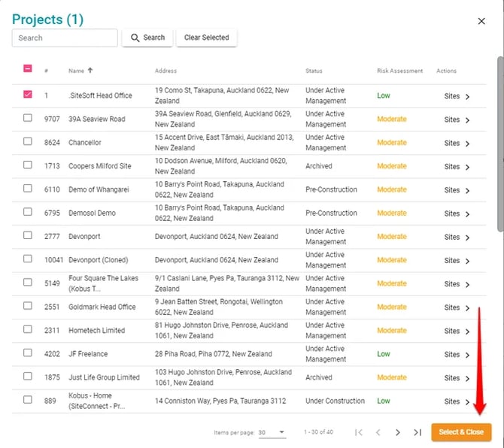Toggle the select-all header checkbox
The height and width of the screenshot is (448, 504).
coord(28,69)
